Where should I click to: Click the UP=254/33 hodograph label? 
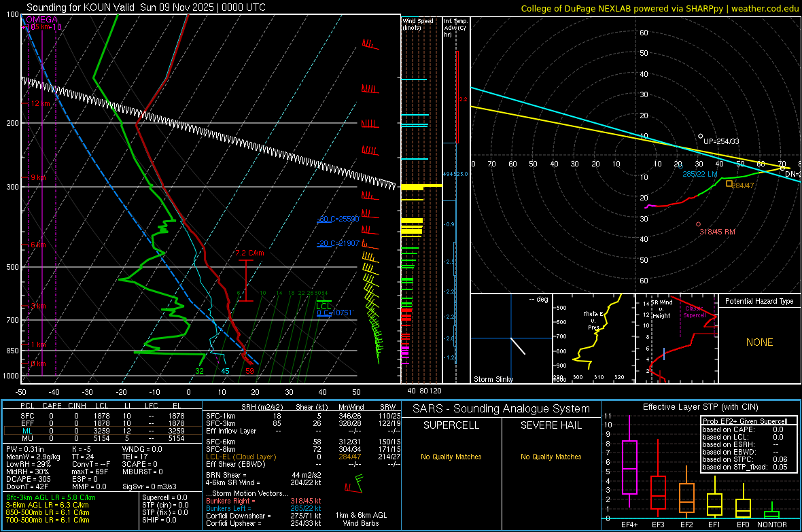click(x=721, y=142)
